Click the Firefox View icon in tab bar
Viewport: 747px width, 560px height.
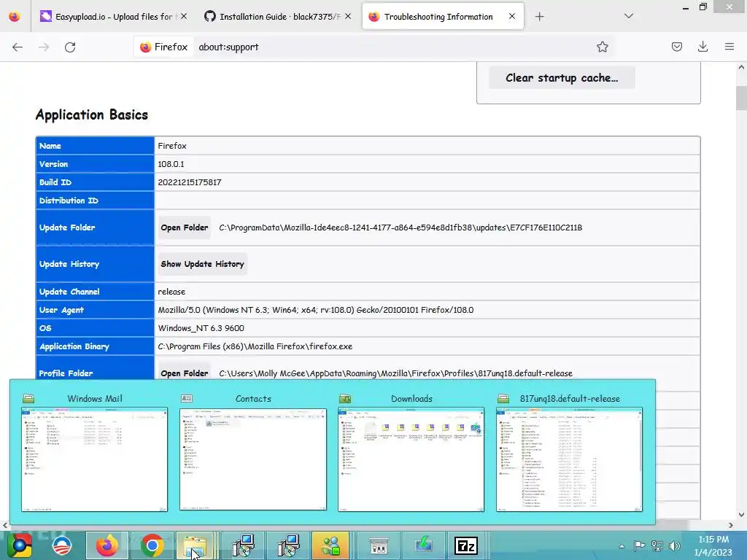point(15,17)
